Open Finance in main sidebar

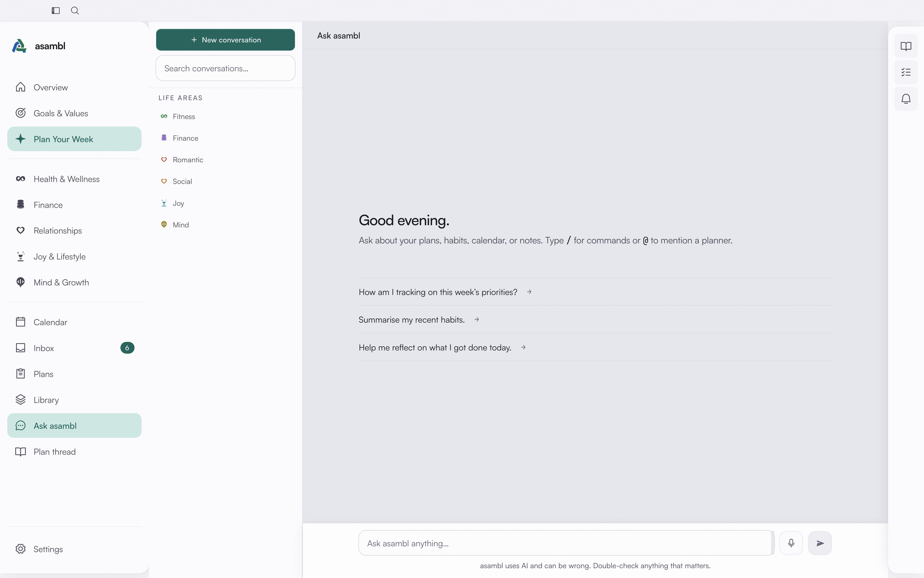tap(74, 205)
